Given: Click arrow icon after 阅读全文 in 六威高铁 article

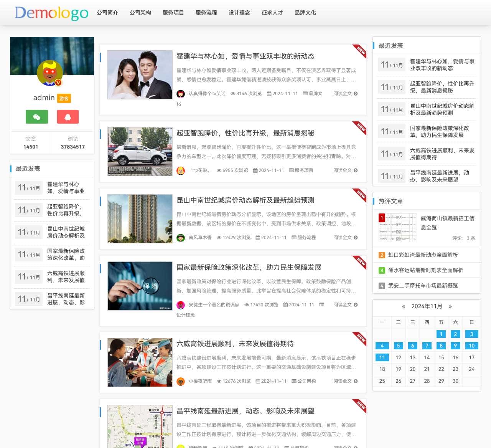Looking at the screenshot, I should click(x=356, y=381).
